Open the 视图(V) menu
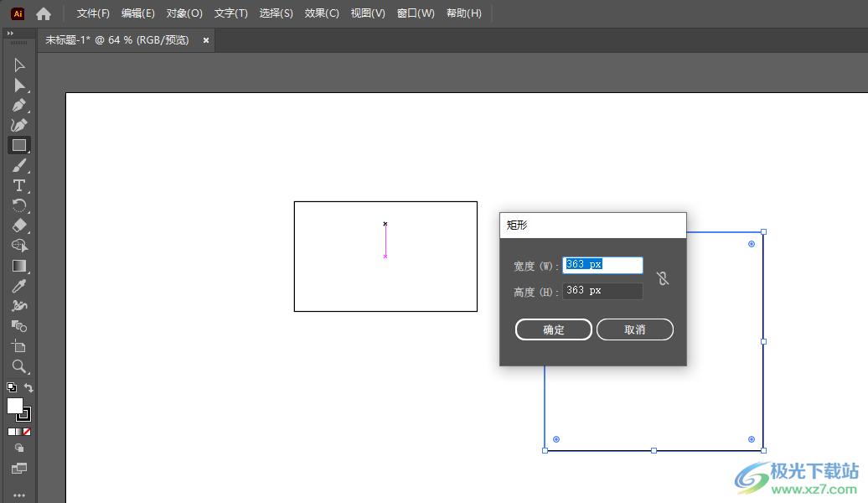868x503 pixels. [x=368, y=13]
